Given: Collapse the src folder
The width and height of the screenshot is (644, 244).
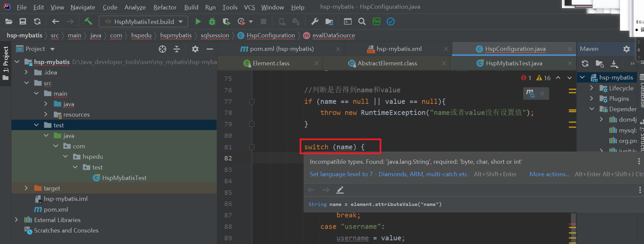Looking at the screenshot, I should tap(26, 83).
